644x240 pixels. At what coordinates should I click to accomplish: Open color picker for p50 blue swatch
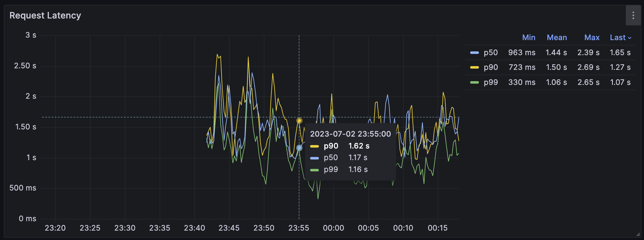pos(475,53)
